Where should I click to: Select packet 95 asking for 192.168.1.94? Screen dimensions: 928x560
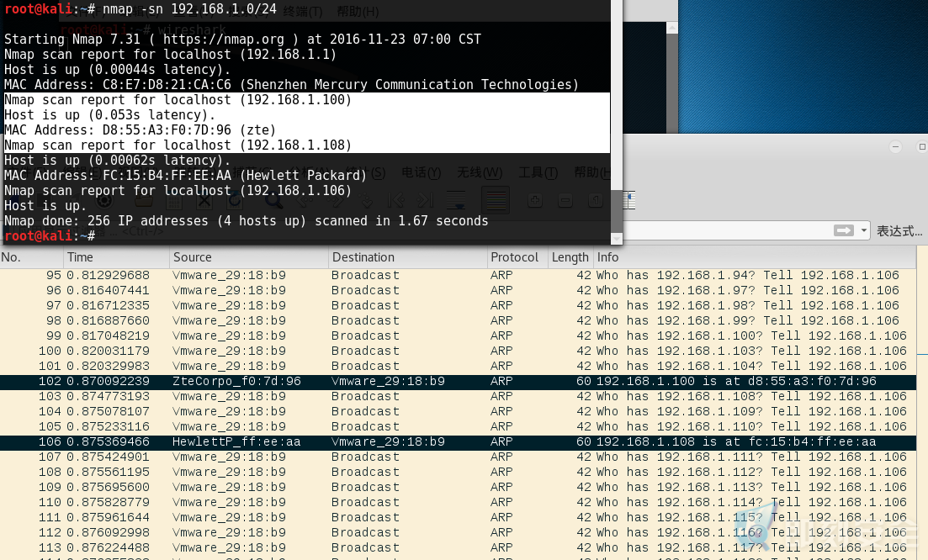pos(458,276)
